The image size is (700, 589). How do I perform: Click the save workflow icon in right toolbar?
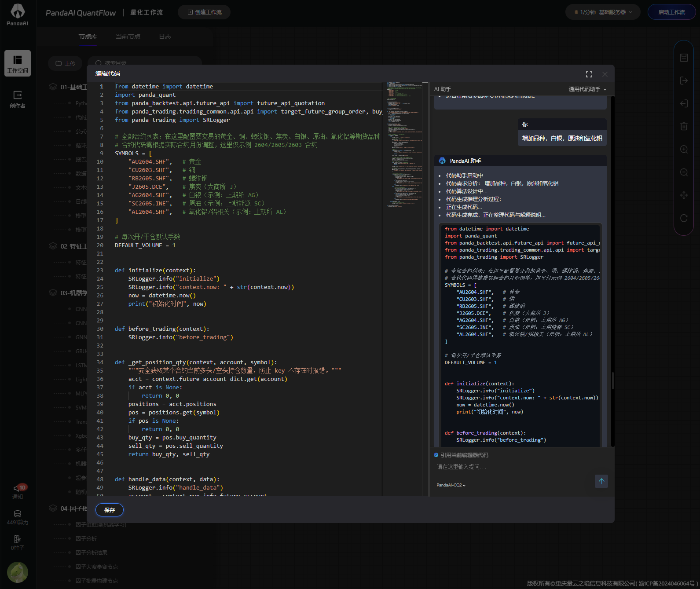pos(684,58)
